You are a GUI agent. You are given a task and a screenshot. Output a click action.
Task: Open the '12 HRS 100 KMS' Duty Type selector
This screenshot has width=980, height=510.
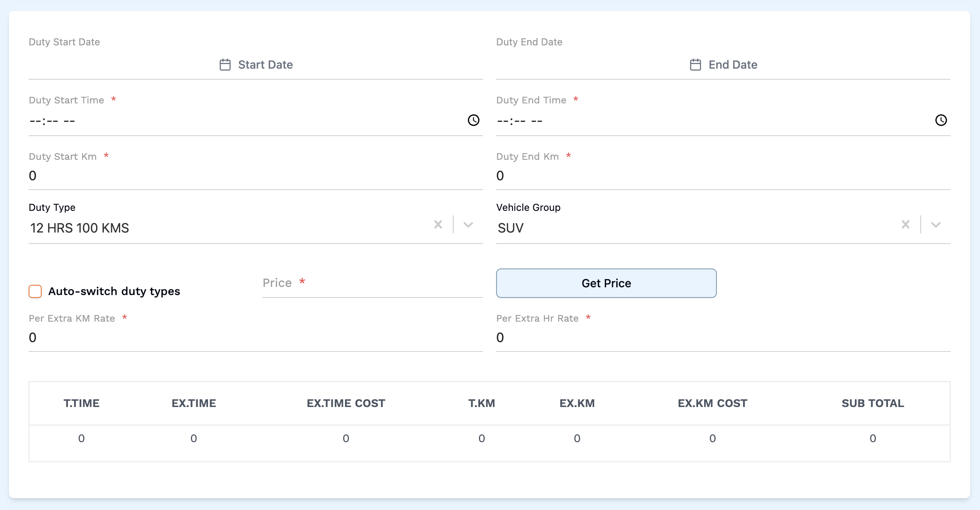click(79, 228)
